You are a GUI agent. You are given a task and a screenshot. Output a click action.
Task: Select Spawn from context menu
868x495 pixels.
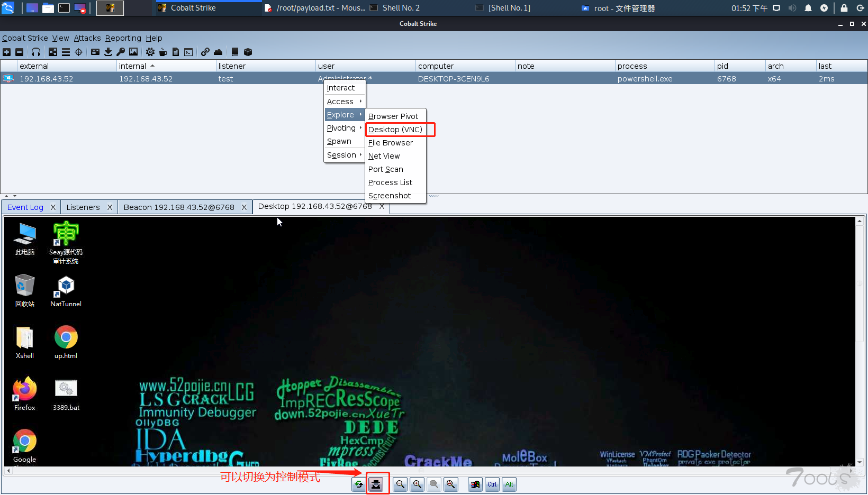345,141
